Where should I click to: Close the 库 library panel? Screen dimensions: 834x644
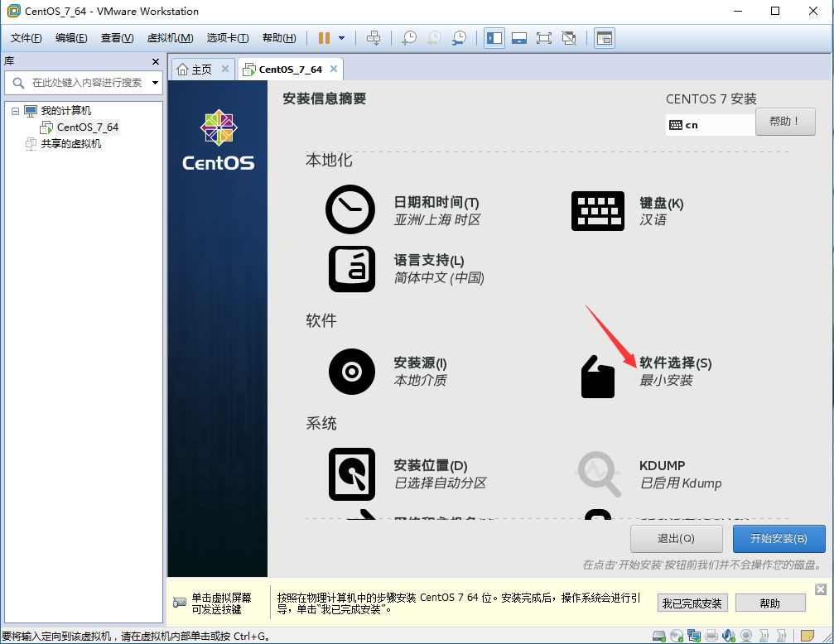(x=156, y=62)
